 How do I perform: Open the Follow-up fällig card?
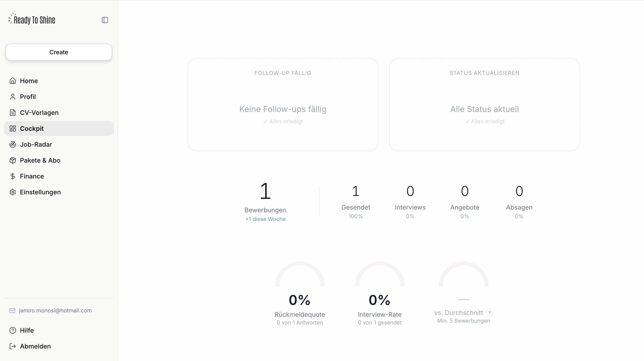(x=283, y=104)
